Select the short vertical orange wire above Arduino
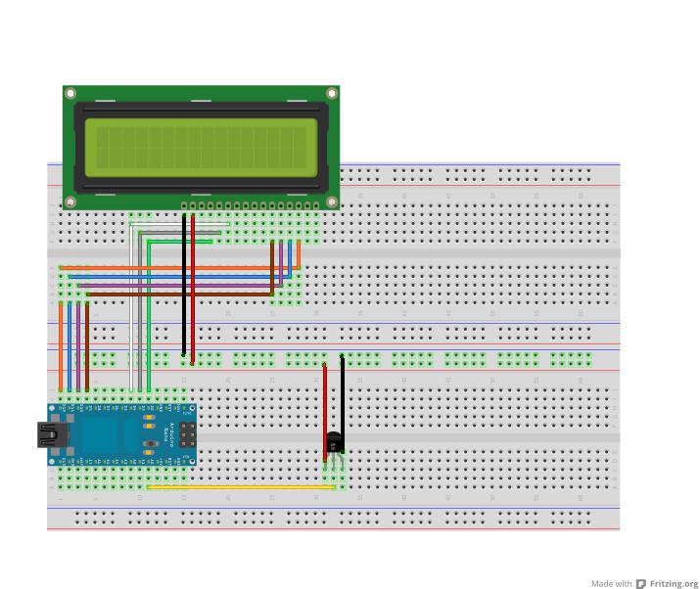Screen dimensions: 700x589 [61, 347]
